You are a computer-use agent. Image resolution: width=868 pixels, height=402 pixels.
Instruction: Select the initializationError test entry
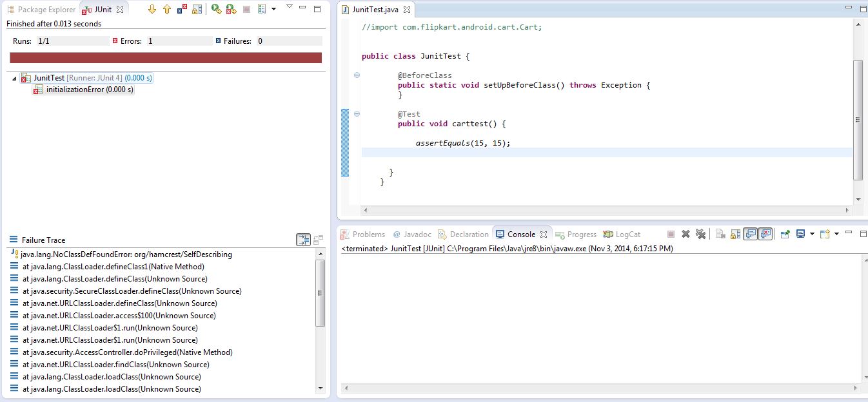(x=84, y=90)
